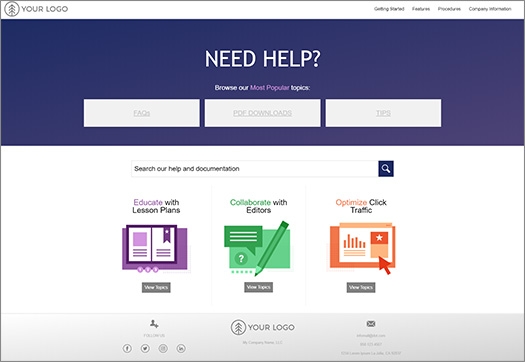The height and width of the screenshot is (362, 525).
Task: Open the LinkedIn icon in footer
Action: click(x=181, y=348)
